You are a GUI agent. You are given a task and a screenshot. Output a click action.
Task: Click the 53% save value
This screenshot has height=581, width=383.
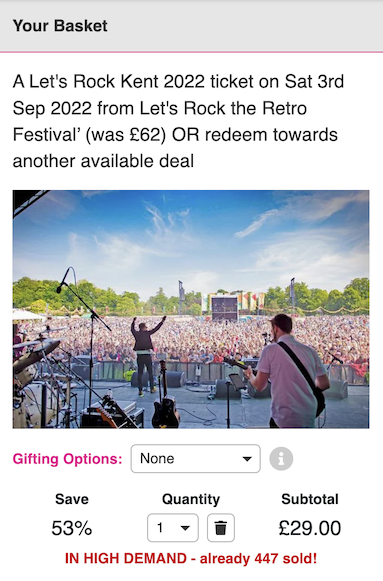71,528
